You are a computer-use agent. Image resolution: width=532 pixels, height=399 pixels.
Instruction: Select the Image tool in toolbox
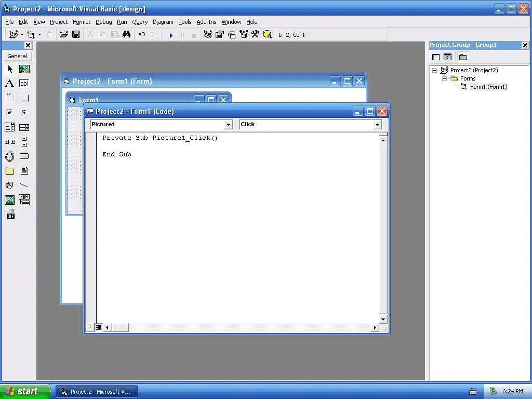coord(10,200)
